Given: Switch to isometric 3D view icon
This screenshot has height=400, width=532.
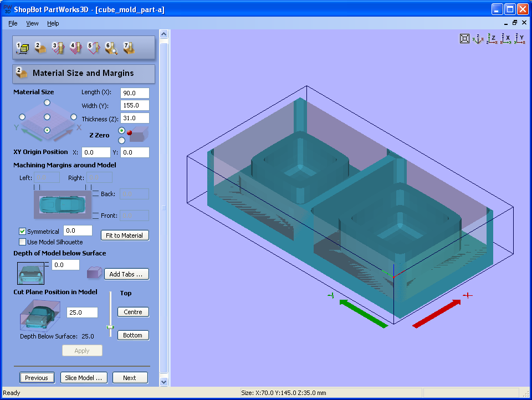Looking at the screenshot, I should tap(478, 39).
